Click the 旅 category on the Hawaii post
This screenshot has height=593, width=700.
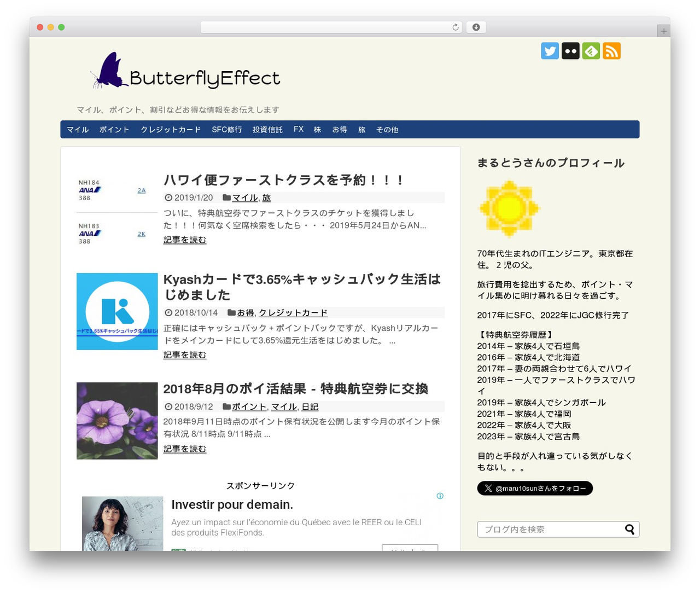click(x=266, y=197)
